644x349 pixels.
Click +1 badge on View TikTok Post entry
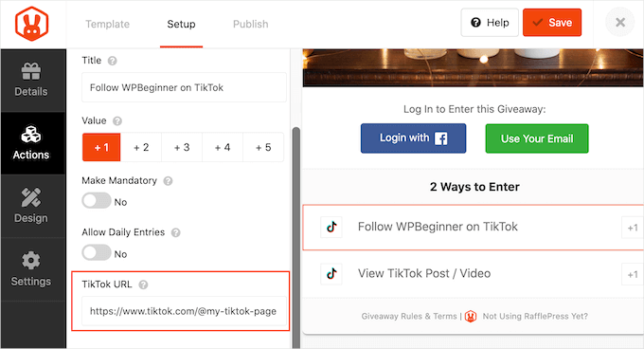click(633, 274)
